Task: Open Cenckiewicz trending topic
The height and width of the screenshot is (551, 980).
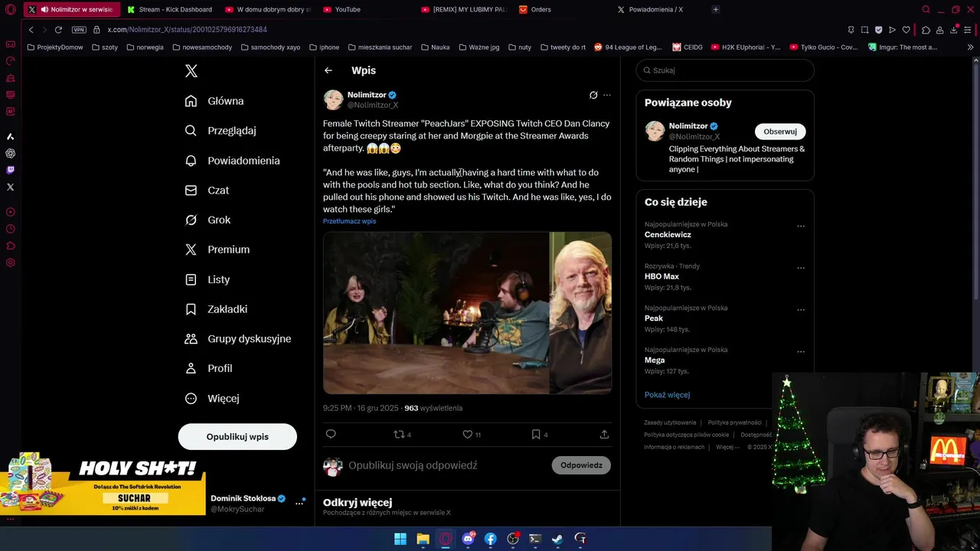Action: click(668, 235)
